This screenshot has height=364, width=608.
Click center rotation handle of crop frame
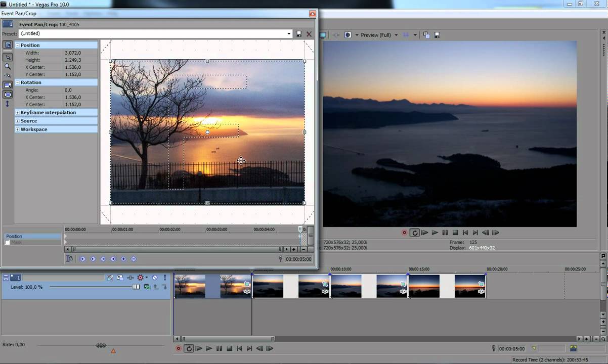[207, 132]
